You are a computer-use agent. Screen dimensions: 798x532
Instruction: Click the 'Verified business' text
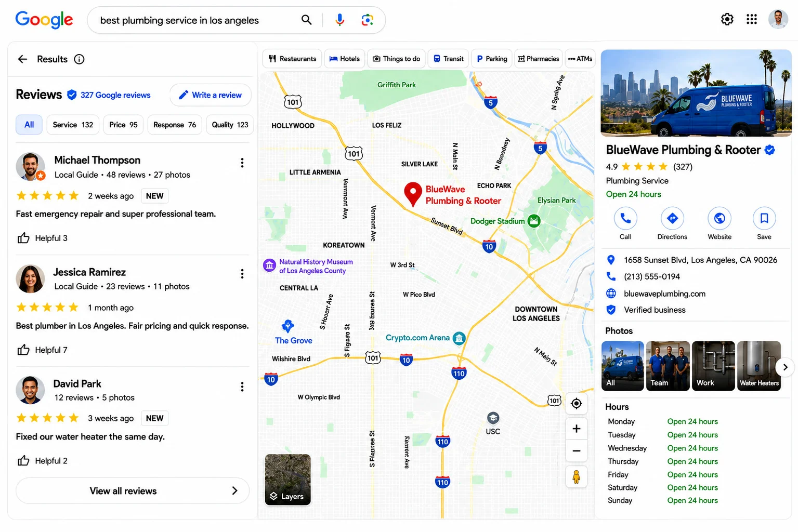coord(655,310)
